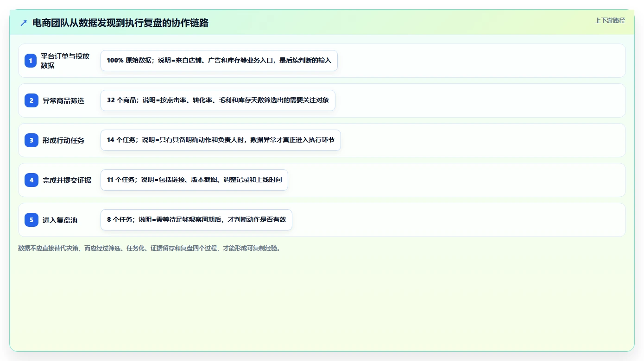Click the 完成并提交证据 step label
The image size is (644, 361).
67,180
